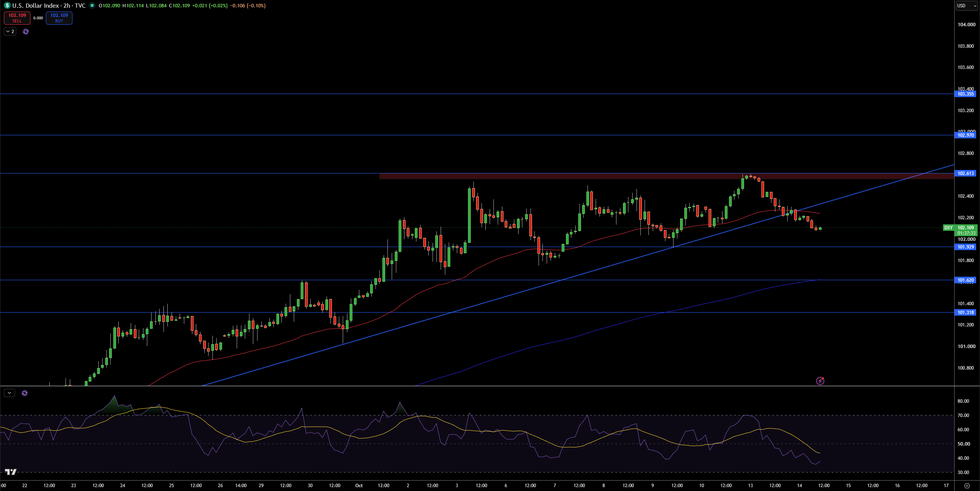Image resolution: width=980 pixels, height=491 pixels.
Task: Click the TradingView logo in the bottom-left
Action: 11,472
